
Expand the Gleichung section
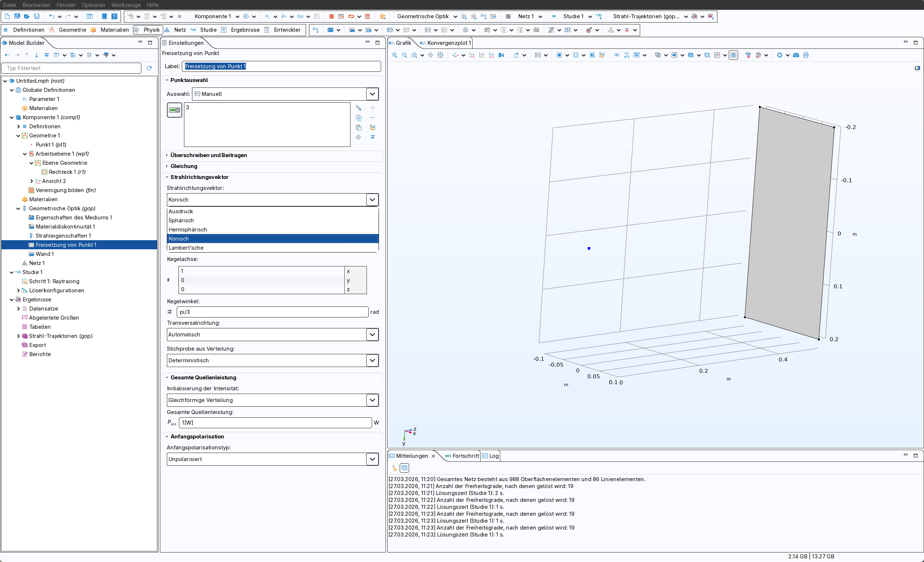point(184,166)
